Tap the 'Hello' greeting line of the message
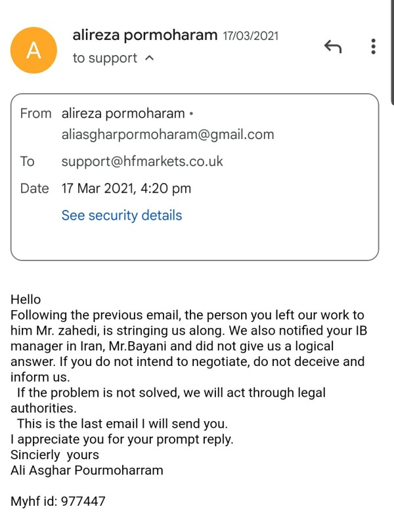Screen dimensions: 394x532 tap(26, 300)
